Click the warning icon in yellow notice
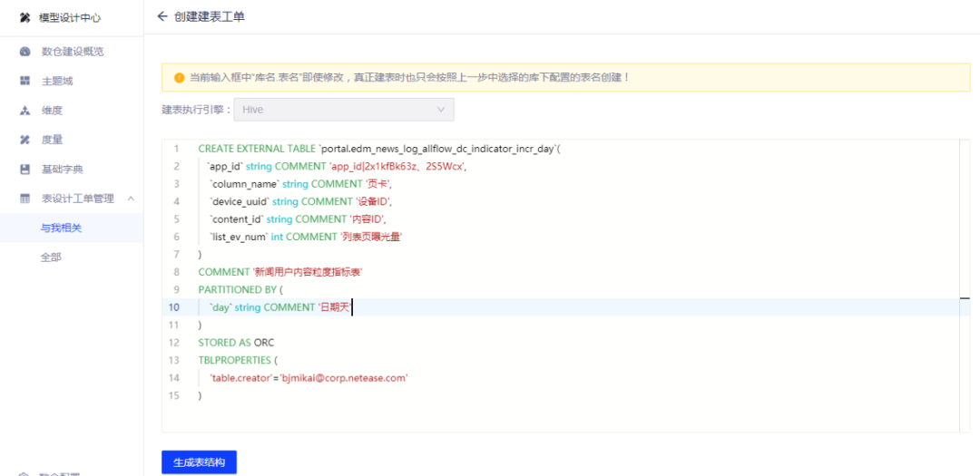980x476 pixels. pyautogui.click(x=180, y=77)
